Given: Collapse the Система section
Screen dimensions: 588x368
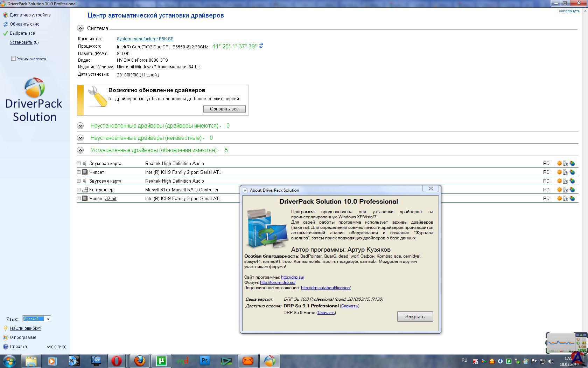Looking at the screenshot, I should click(x=80, y=28).
